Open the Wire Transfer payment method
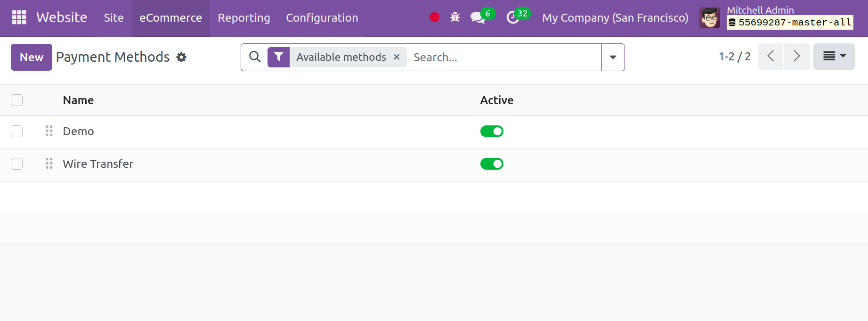 click(98, 164)
